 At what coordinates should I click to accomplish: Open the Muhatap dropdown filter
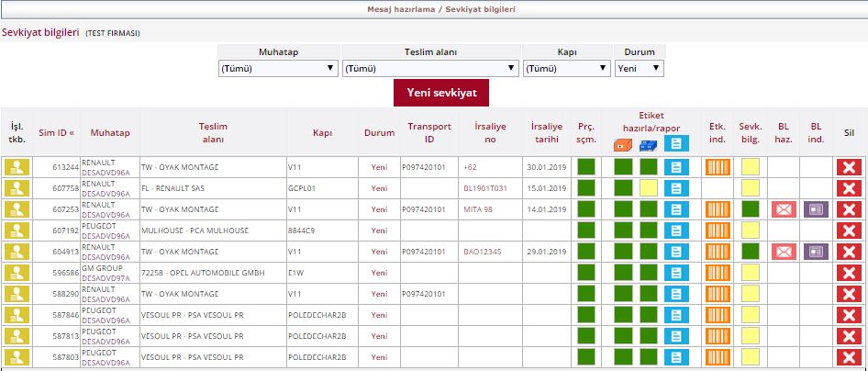[278, 68]
